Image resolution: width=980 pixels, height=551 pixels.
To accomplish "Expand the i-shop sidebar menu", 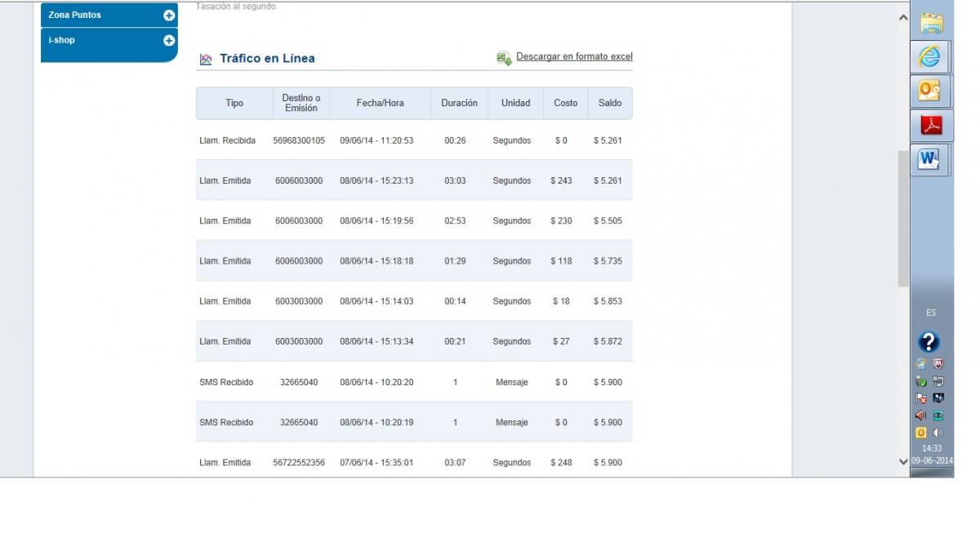I will 169,40.
